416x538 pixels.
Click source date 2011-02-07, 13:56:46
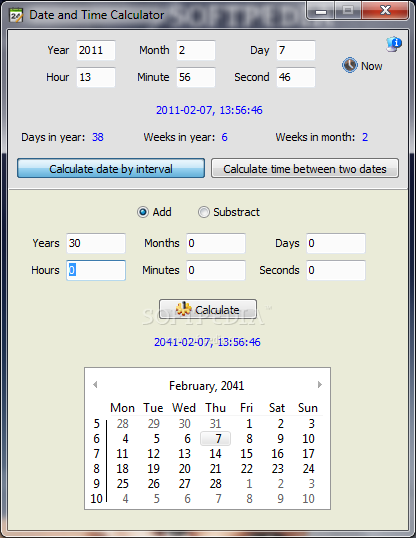[x=209, y=110]
